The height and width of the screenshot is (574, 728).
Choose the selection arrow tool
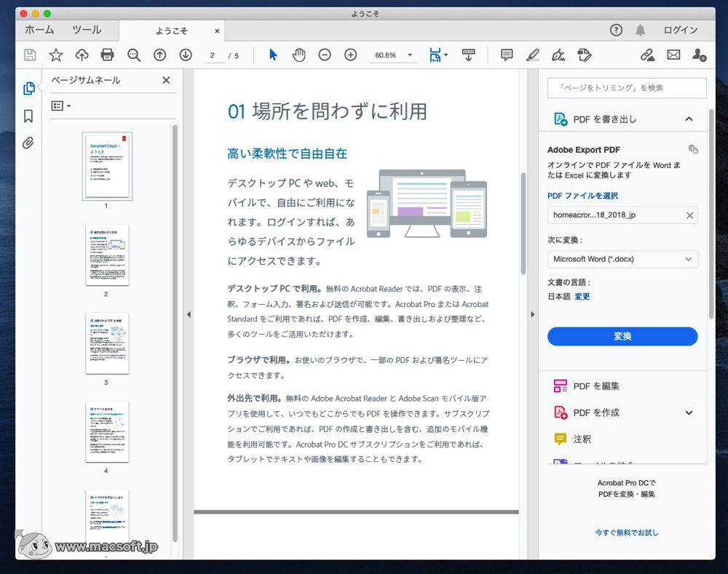pos(273,55)
